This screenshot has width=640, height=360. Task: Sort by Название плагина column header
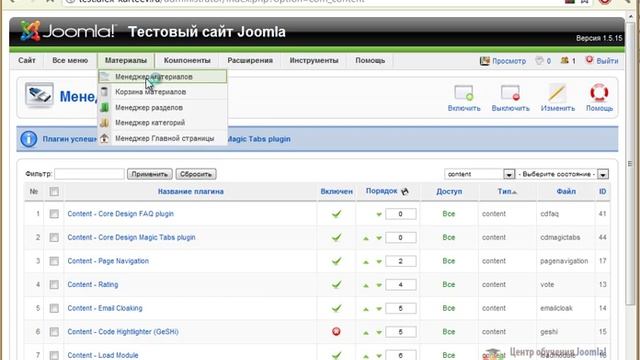pyautogui.click(x=191, y=191)
